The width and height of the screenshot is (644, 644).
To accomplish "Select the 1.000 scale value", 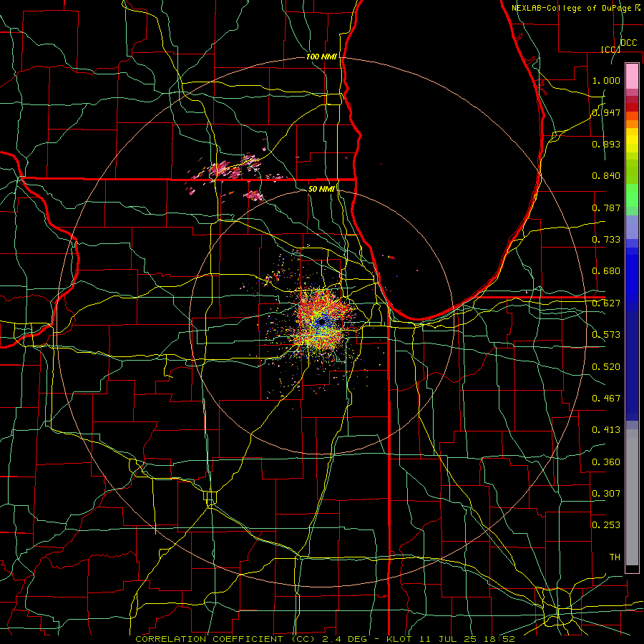I will click(x=606, y=80).
